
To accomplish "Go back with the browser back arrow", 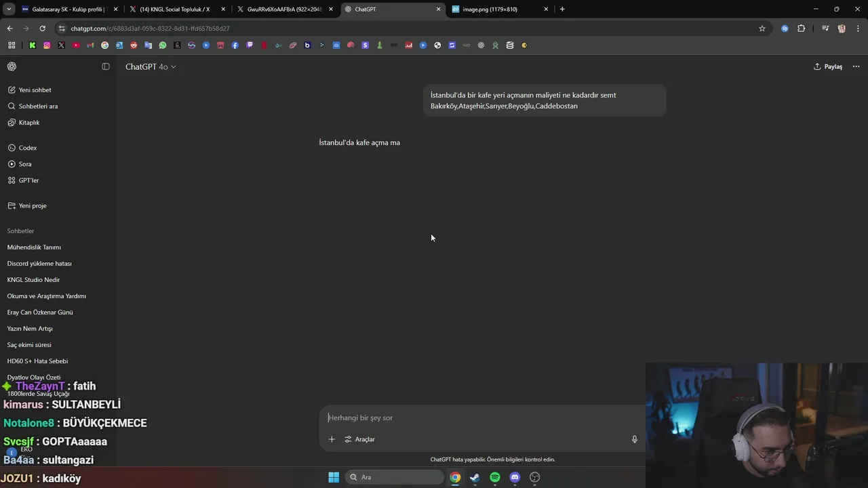I will (x=9, y=28).
